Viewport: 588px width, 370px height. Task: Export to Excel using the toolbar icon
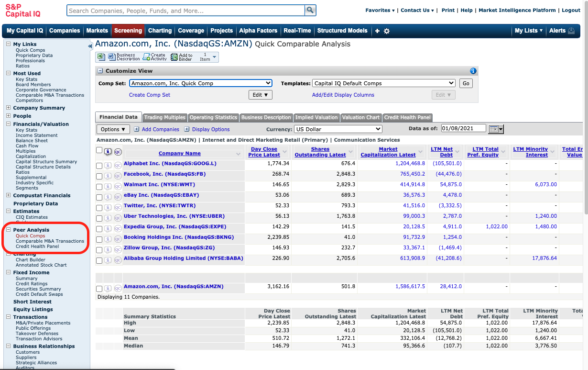click(101, 57)
